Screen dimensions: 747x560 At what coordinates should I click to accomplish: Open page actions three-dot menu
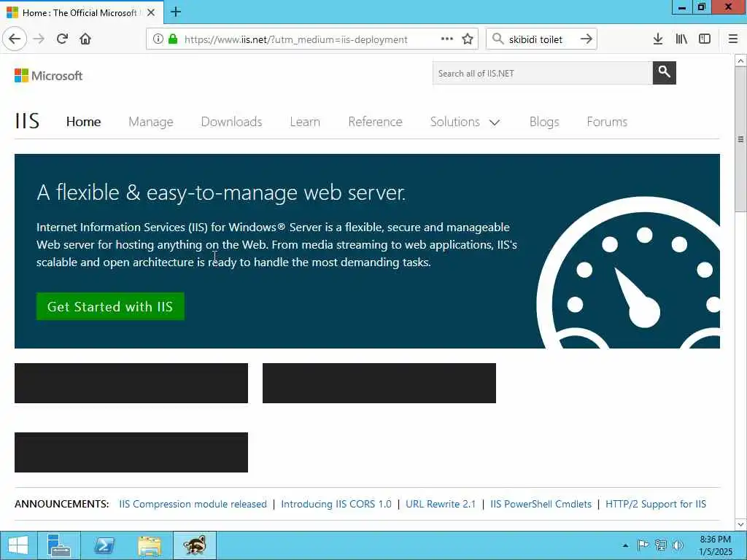(447, 39)
